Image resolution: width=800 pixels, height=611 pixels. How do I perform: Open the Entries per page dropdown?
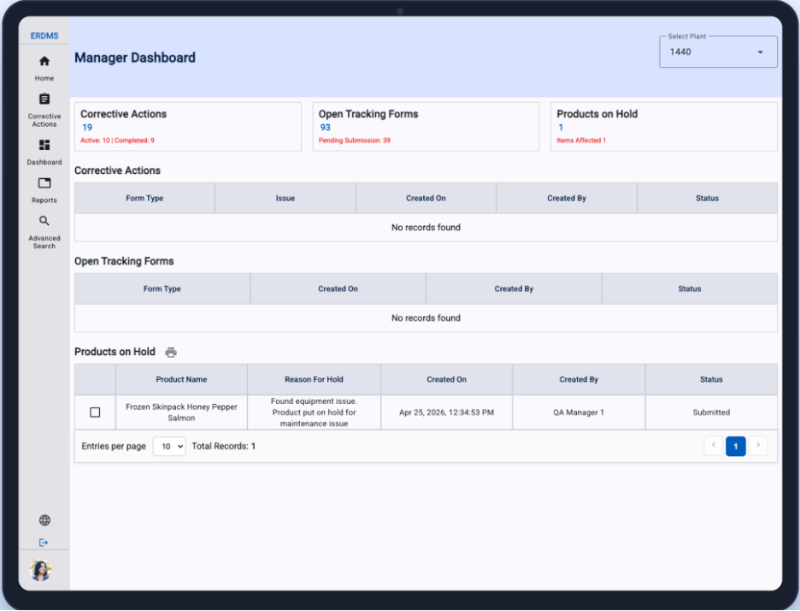(169, 446)
